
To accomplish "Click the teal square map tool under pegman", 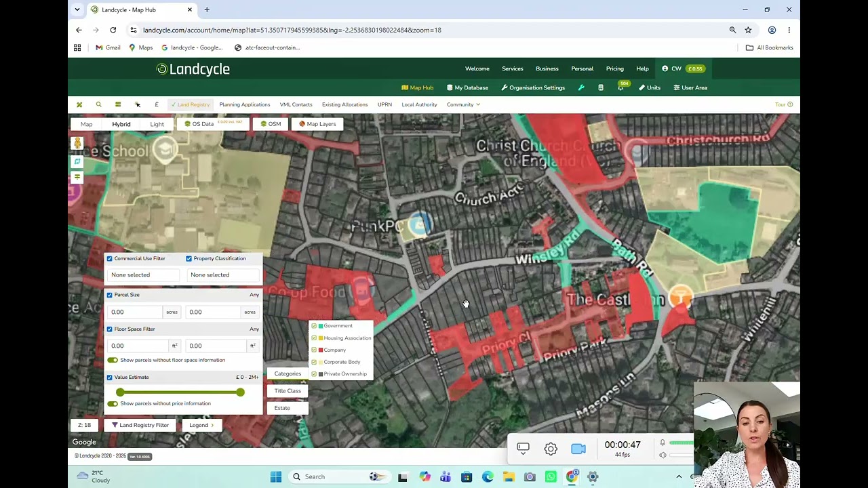I will 77,161.
